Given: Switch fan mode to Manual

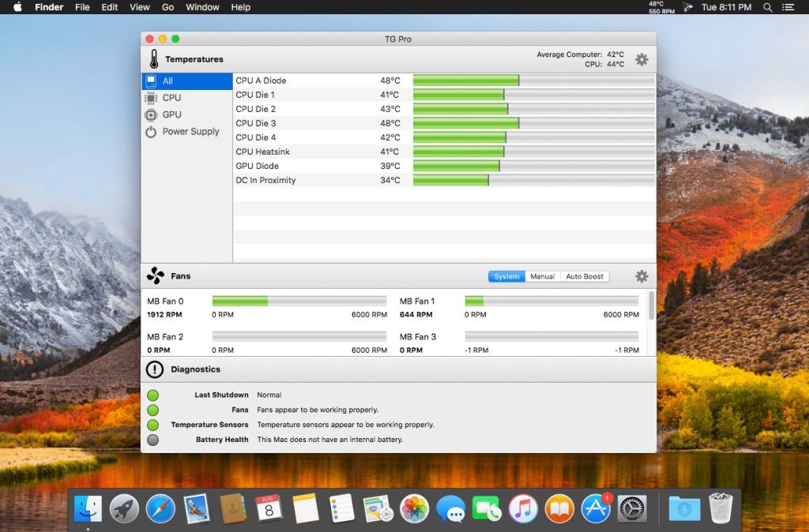Looking at the screenshot, I should click(x=542, y=276).
